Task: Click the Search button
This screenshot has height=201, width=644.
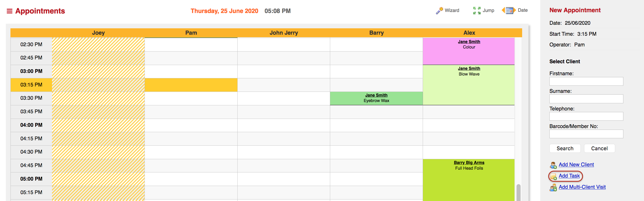Action: coord(565,148)
